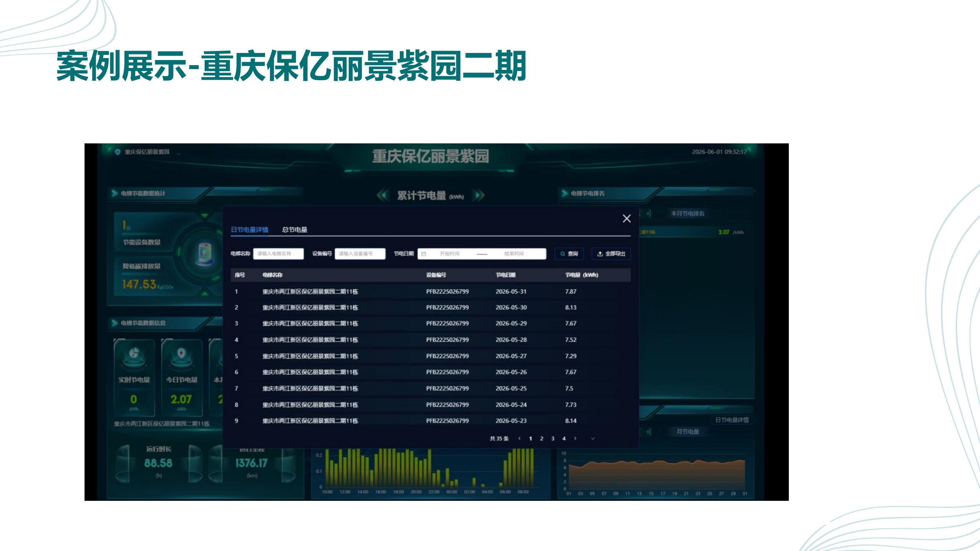Click the dashboard title 重庆保亿丽景紫园
Screen dimensions: 980x551
coord(431,156)
